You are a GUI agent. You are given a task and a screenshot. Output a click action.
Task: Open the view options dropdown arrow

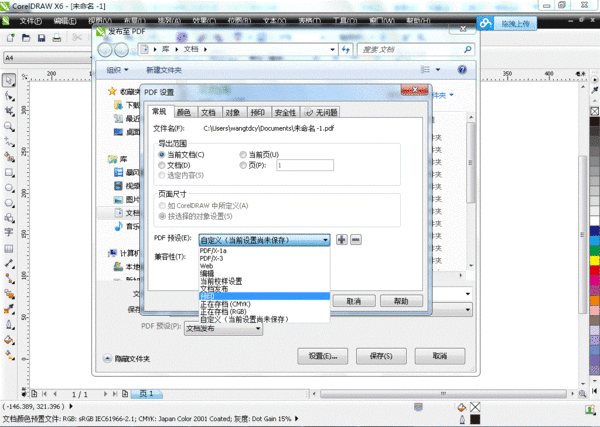click(438, 70)
